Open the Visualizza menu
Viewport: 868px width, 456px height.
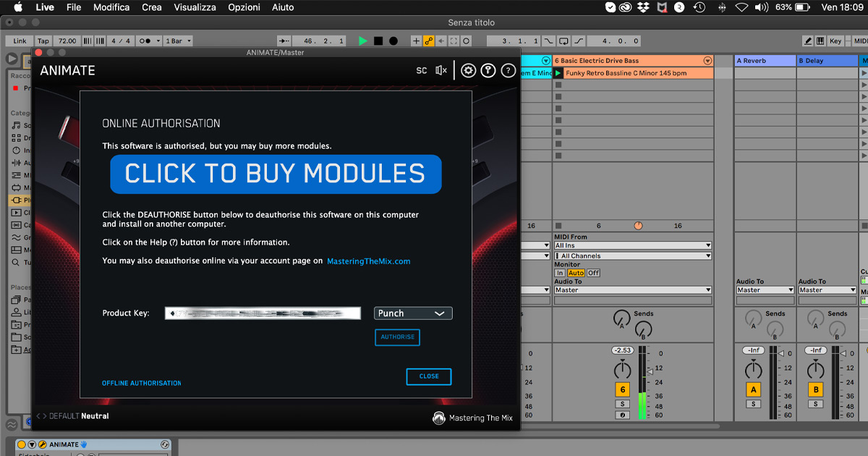pyautogui.click(x=195, y=7)
